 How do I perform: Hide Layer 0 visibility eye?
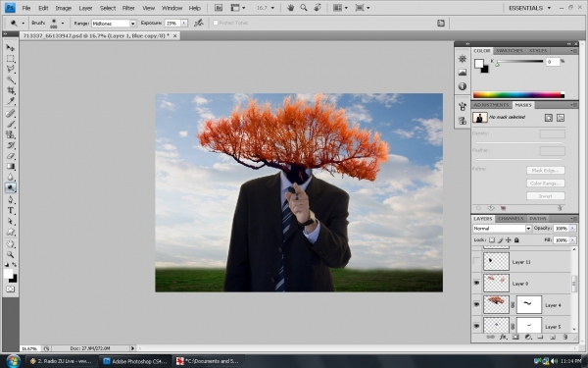[x=476, y=283]
